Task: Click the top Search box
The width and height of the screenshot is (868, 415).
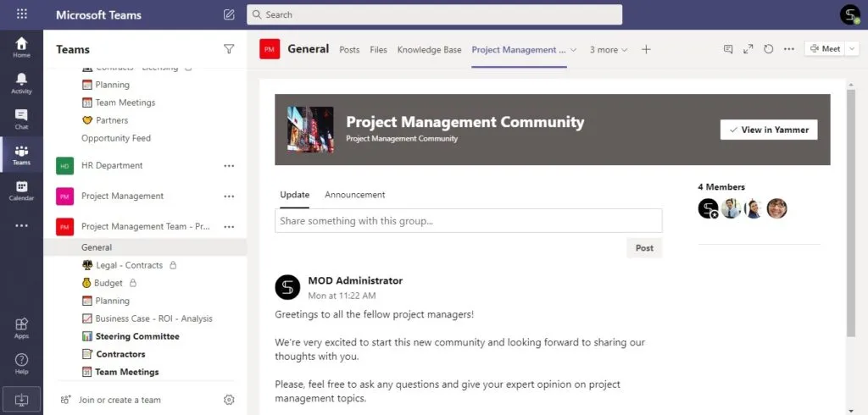Action: point(434,15)
